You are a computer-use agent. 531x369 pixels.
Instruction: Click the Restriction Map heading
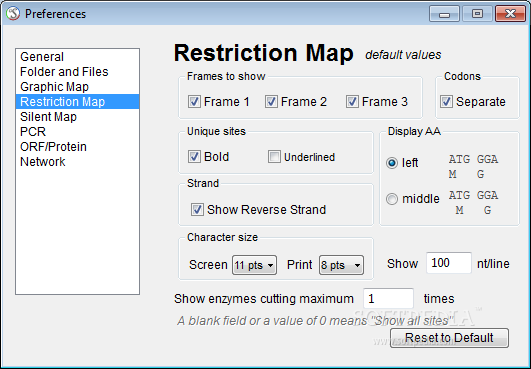[x=263, y=53]
